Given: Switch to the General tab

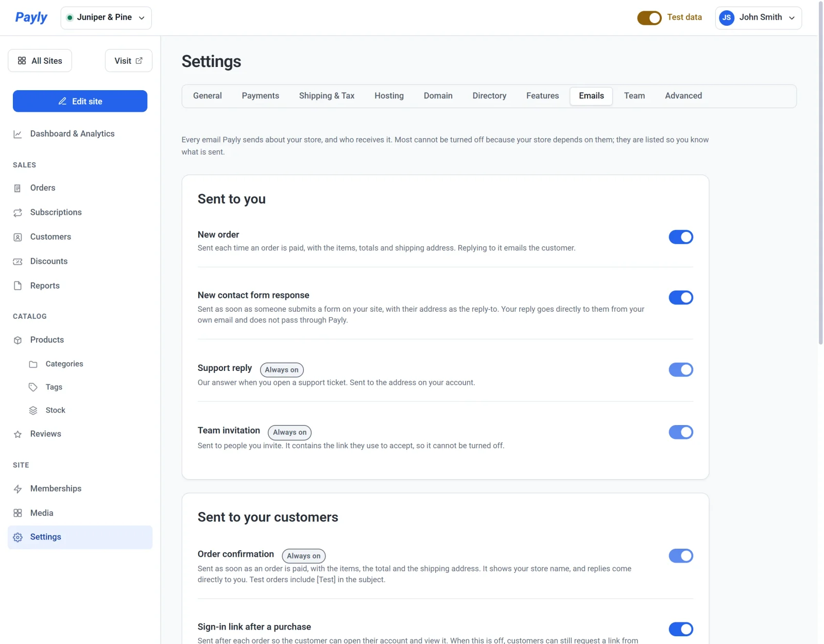Looking at the screenshot, I should click(x=208, y=96).
